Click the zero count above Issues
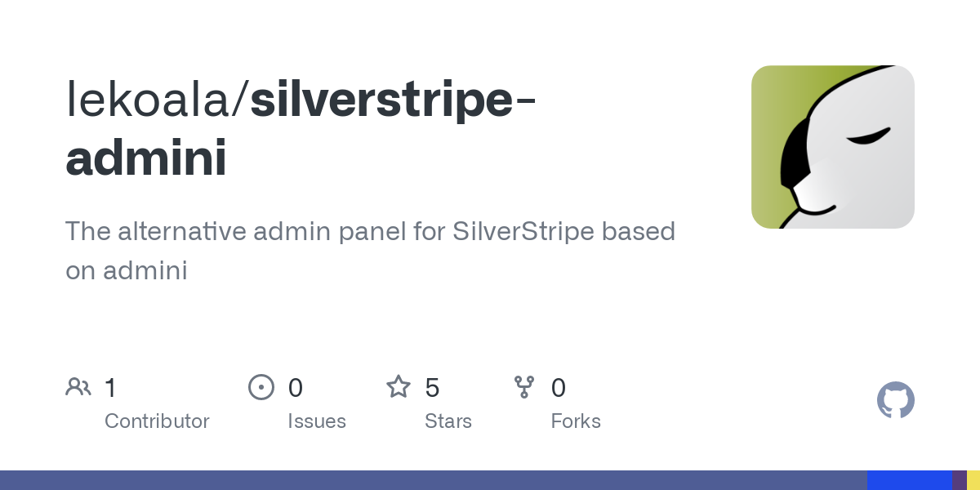This screenshot has width=980, height=490. 296,387
